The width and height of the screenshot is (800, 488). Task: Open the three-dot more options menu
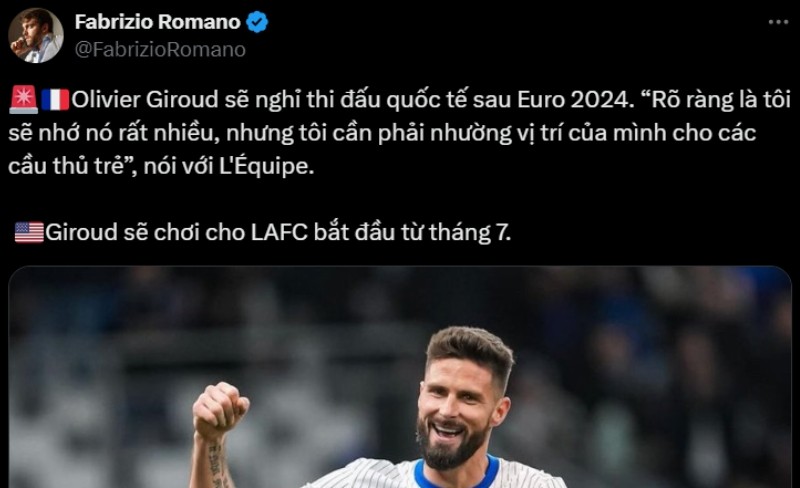(778, 22)
